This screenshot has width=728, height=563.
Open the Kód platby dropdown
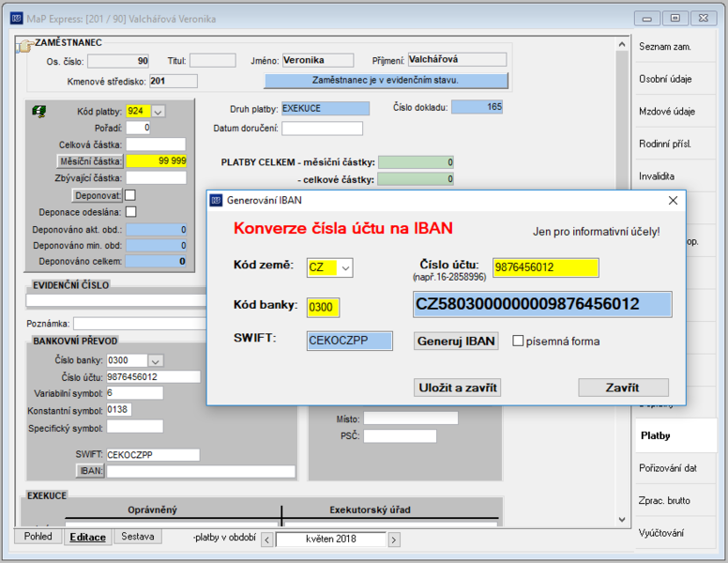[159, 112]
